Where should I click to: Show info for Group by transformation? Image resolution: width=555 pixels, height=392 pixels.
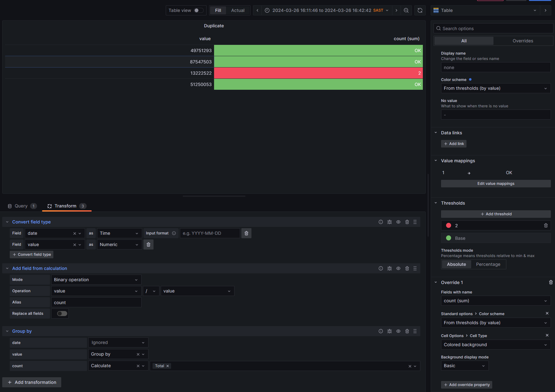[x=380, y=331]
